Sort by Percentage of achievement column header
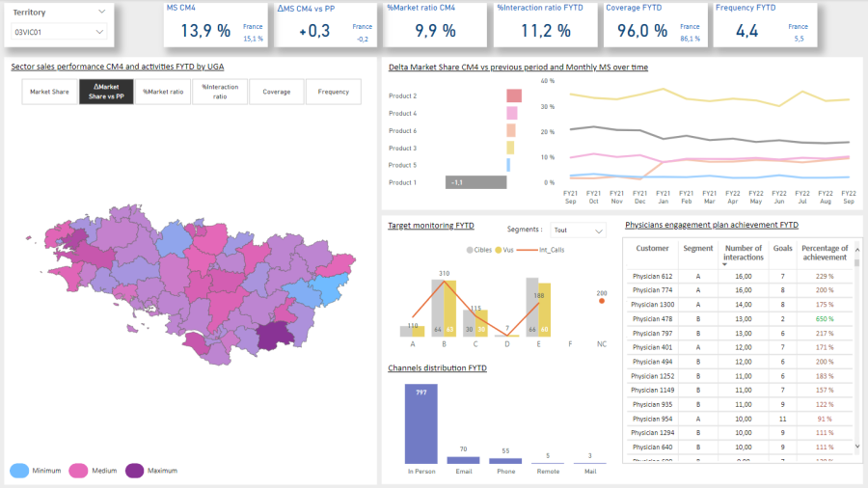868x488 pixels. [824, 253]
